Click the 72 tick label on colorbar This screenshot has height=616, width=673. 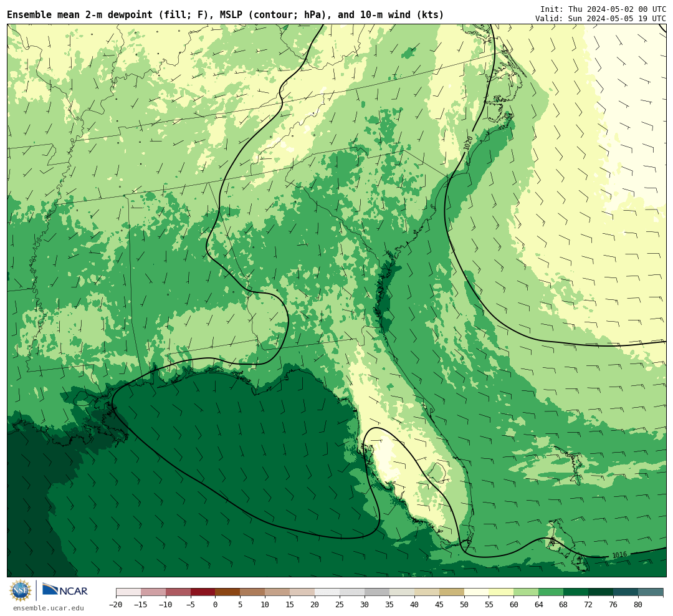click(x=588, y=605)
